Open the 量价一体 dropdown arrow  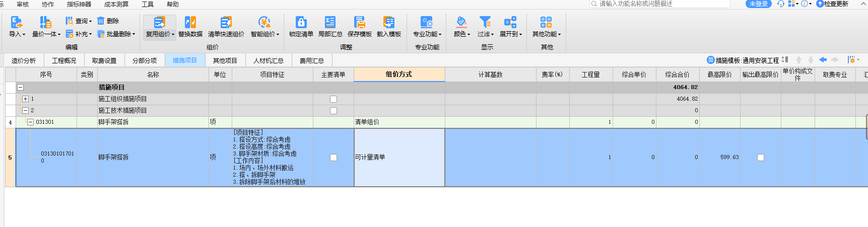pos(59,35)
